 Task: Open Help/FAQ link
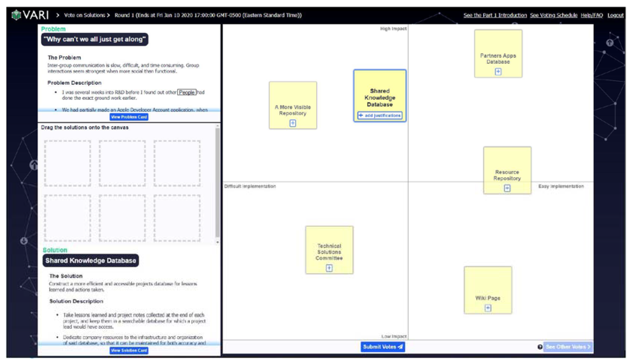(591, 15)
